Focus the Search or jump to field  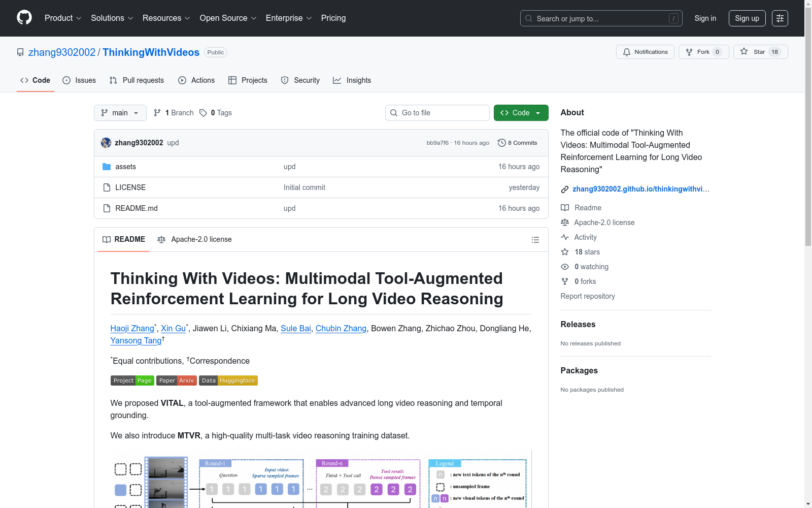coord(601,18)
